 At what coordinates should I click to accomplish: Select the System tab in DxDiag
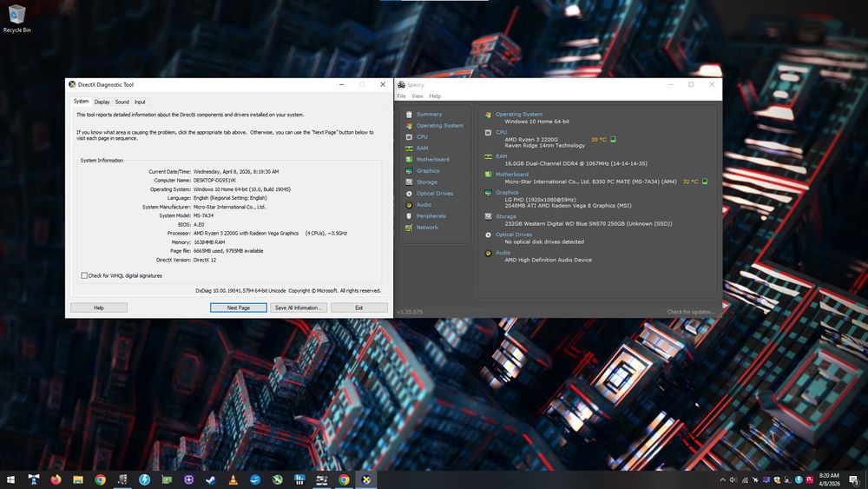pos(81,102)
